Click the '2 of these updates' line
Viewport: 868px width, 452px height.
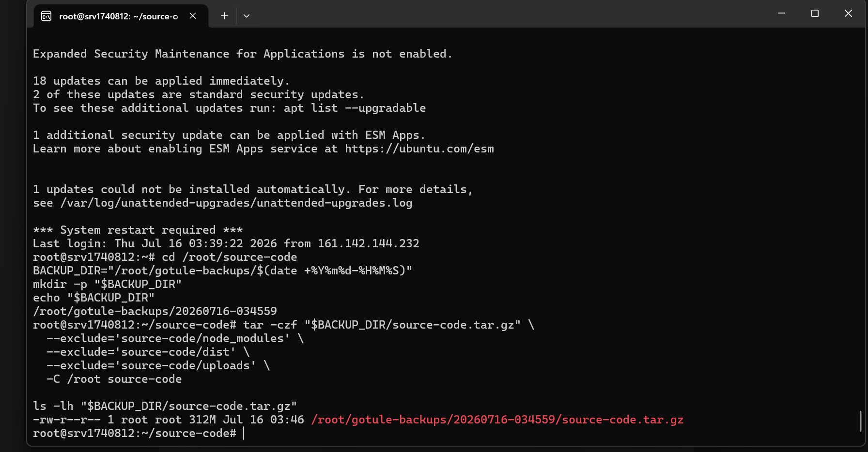198,94
